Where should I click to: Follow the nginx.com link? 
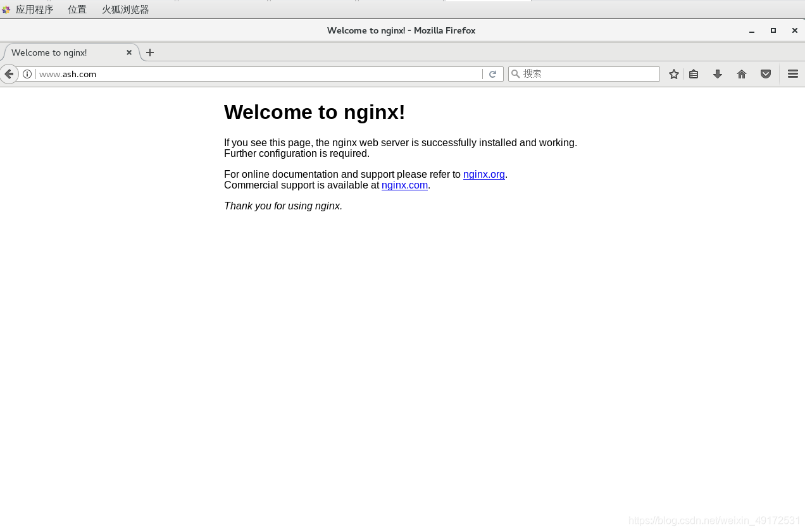pos(405,185)
